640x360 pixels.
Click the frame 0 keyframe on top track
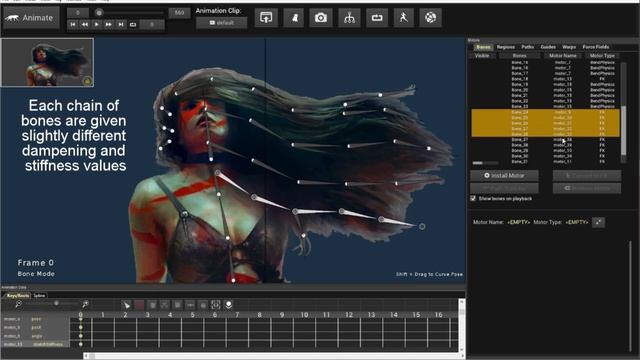pos(81,319)
